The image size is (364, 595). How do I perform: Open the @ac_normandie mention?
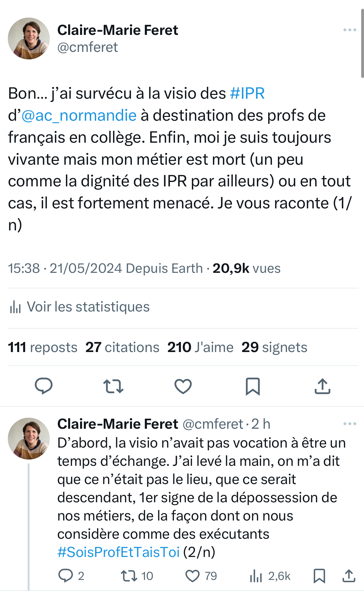[79, 116]
